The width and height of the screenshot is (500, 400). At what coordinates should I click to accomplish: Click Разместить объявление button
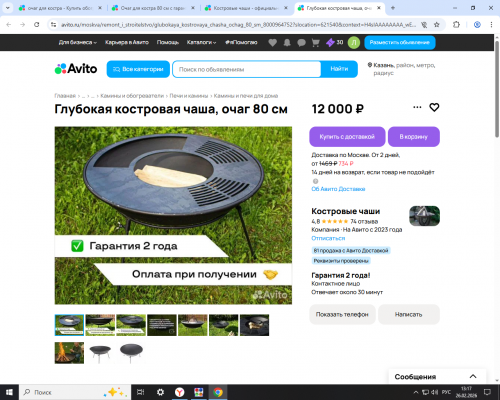pos(400,42)
